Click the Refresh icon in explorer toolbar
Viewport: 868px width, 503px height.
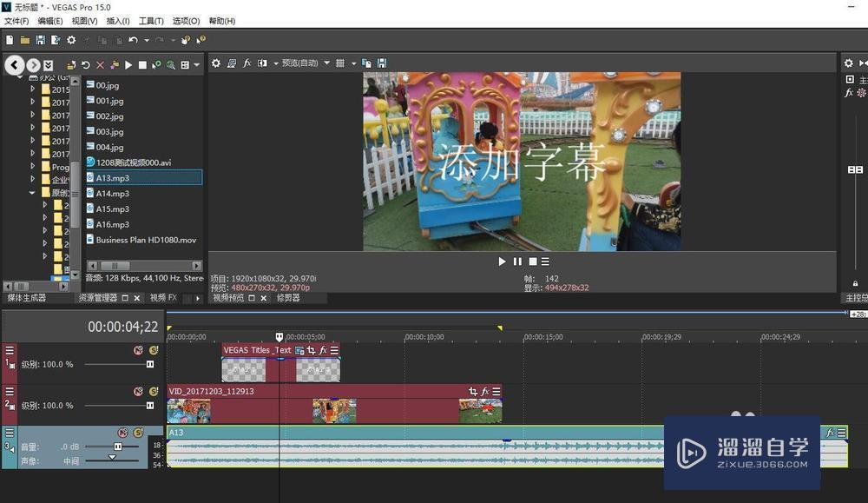85,65
